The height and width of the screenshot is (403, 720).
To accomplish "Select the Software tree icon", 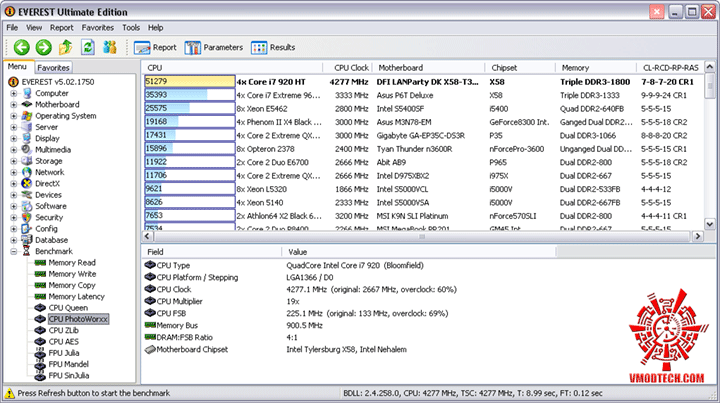I will (x=27, y=206).
